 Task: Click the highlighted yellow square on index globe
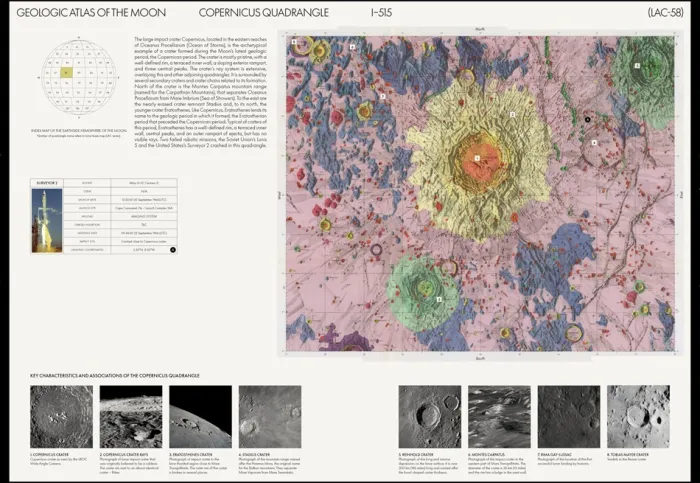pyautogui.click(x=67, y=72)
